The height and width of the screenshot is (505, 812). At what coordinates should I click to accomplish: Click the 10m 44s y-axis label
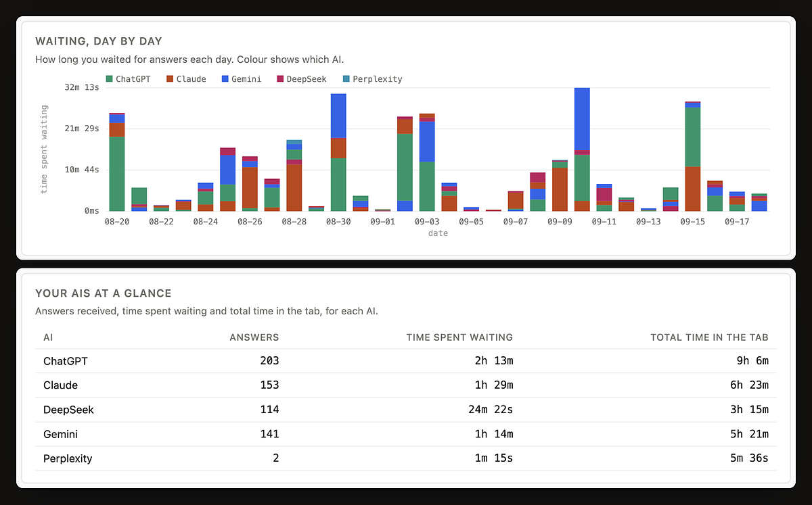click(x=83, y=170)
